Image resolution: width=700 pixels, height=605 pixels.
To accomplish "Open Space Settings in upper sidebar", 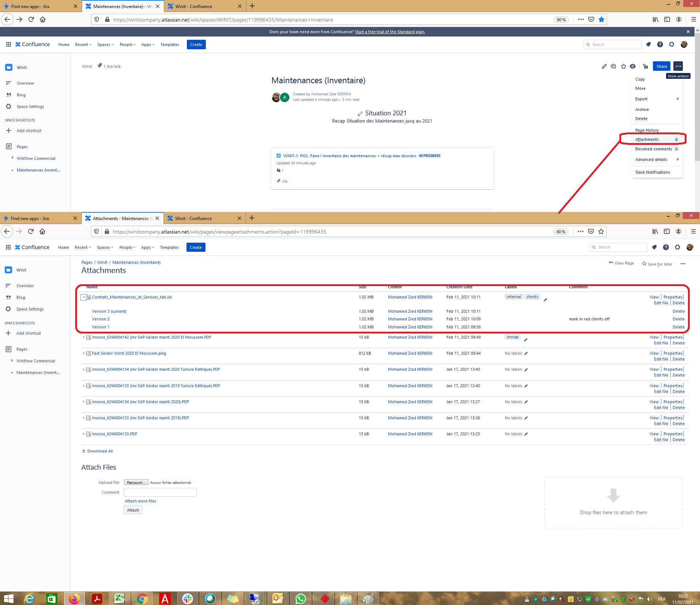I will click(x=30, y=107).
